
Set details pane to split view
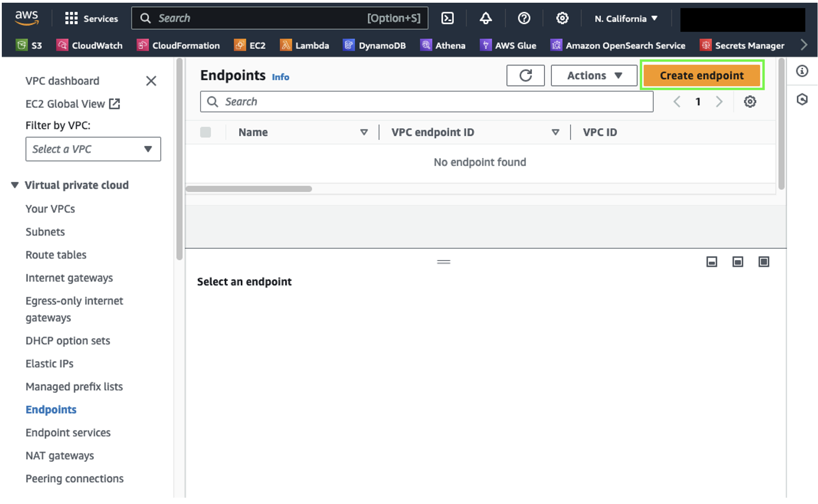point(738,262)
